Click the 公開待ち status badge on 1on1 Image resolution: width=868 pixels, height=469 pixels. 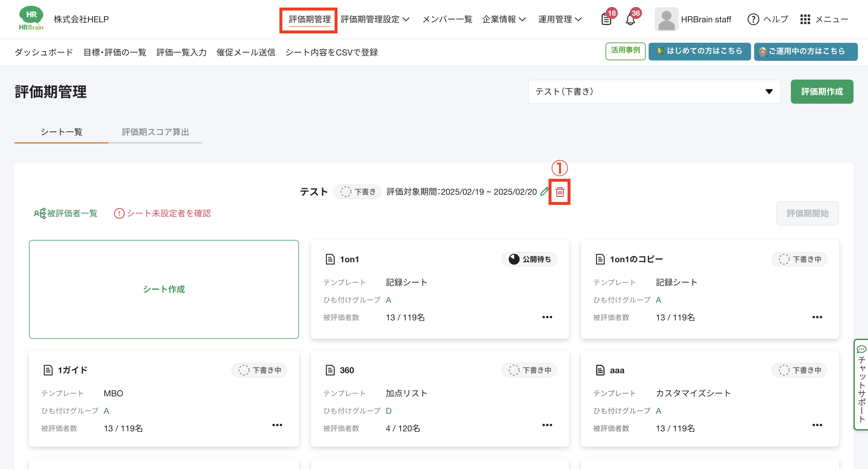coord(529,259)
